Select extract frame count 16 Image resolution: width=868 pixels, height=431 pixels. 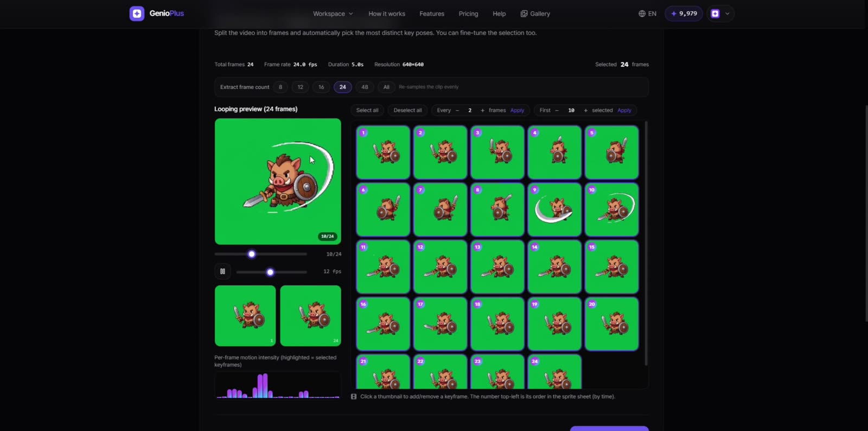(321, 87)
